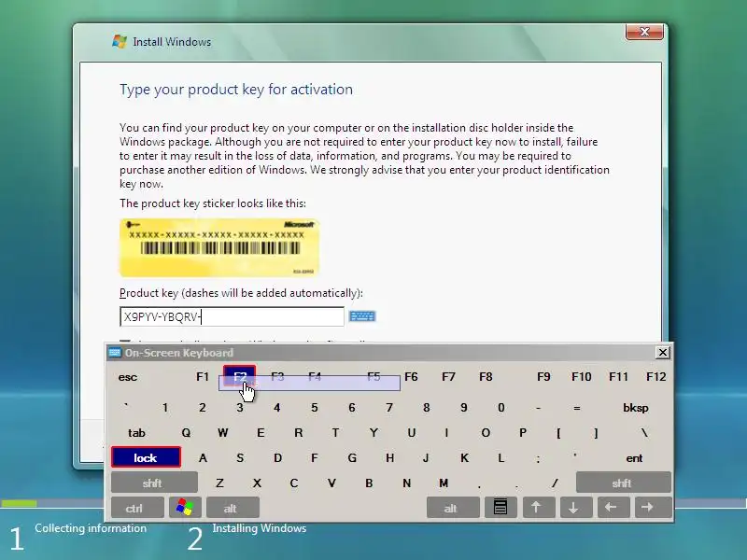Click the V key
The width and height of the screenshot is (747, 560).
331,483
